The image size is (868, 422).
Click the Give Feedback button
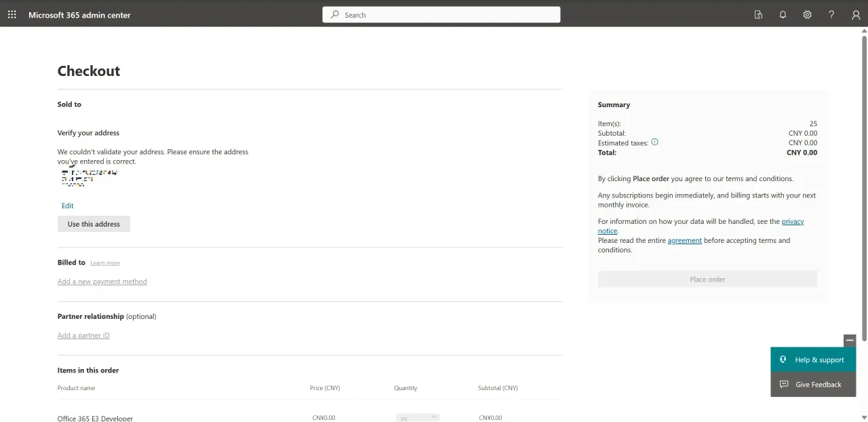[x=813, y=384]
